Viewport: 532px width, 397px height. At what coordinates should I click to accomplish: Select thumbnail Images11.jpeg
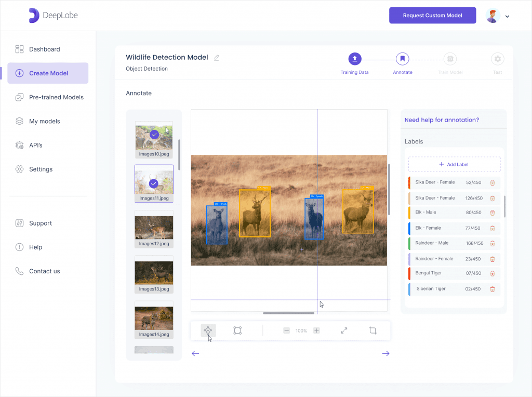click(154, 183)
